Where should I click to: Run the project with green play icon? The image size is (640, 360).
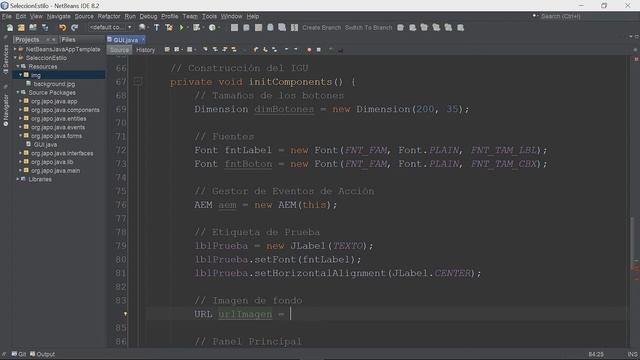point(181,28)
